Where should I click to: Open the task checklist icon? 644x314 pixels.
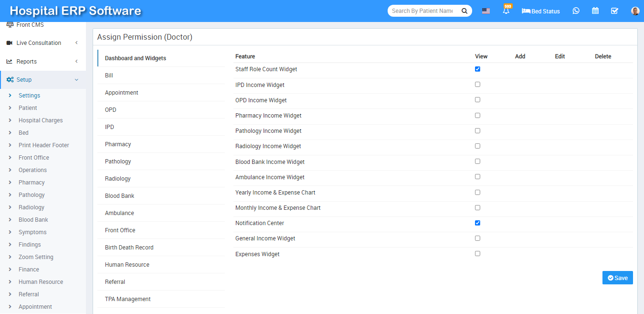coord(614,11)
